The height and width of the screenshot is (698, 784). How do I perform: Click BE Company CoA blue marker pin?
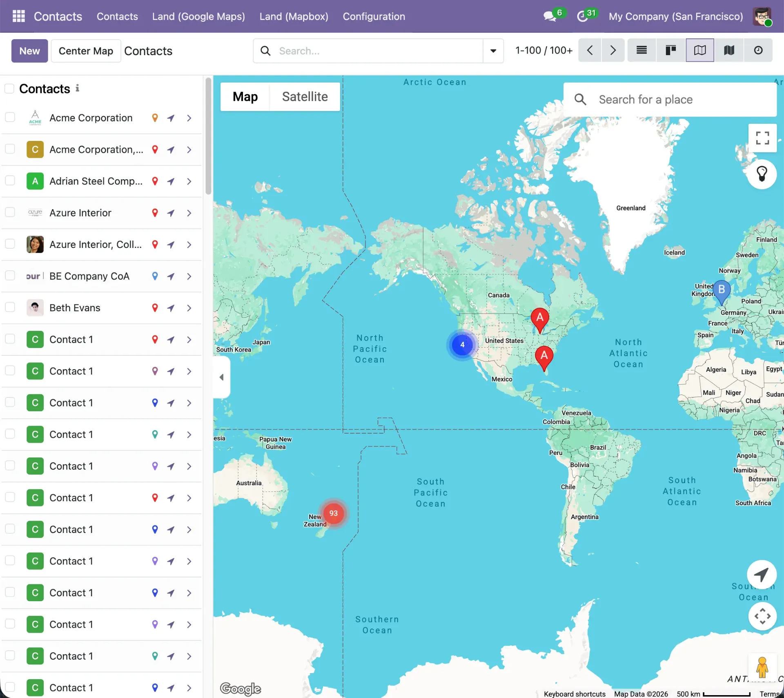pyautogui.click(x=155, y=276)
